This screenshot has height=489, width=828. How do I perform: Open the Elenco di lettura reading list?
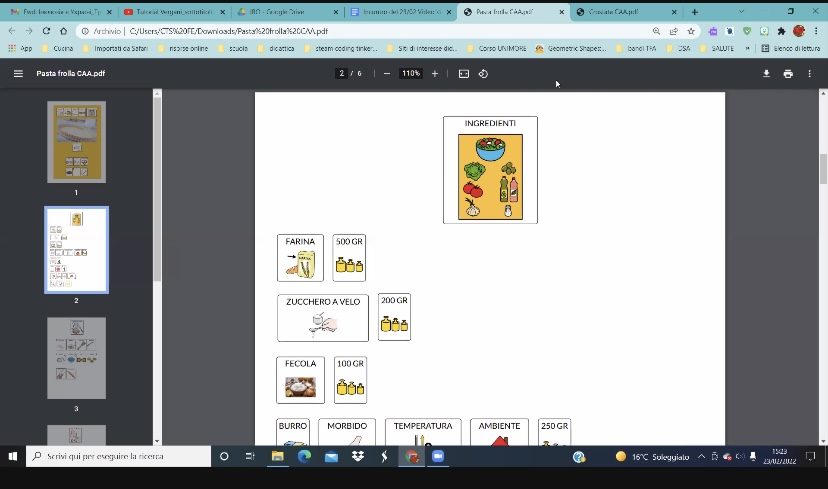[791, 48]
